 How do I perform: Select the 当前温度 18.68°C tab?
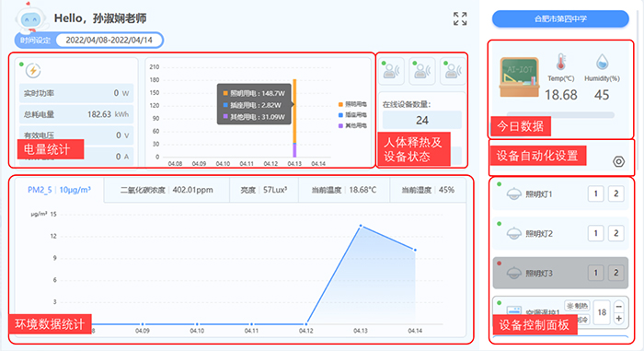(344, 190)
